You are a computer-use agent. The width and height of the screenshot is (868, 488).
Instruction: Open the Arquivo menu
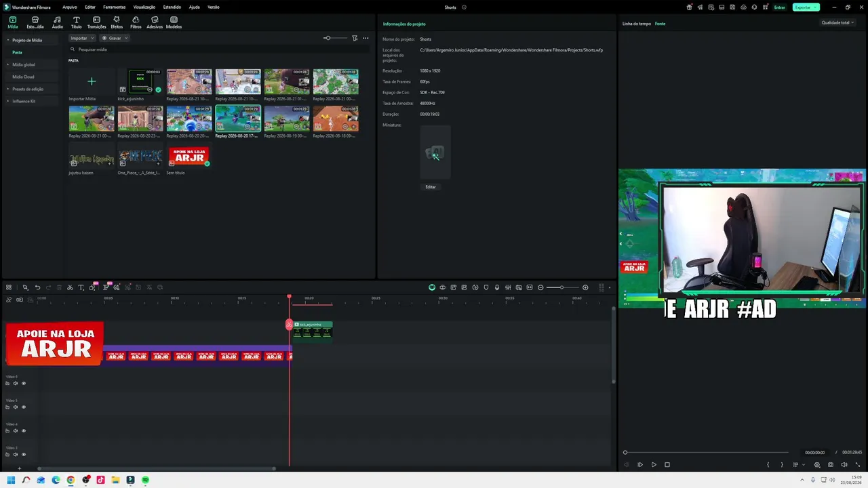tap(70, 7)
